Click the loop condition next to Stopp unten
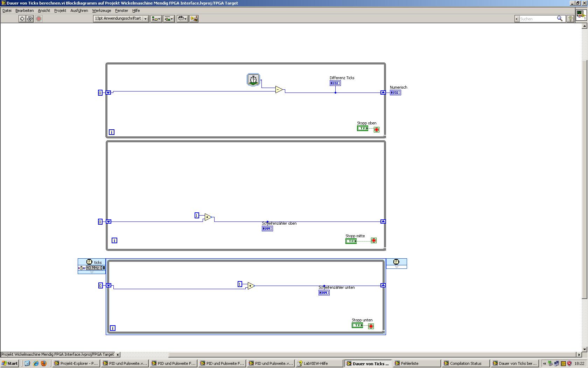This screenshot has width=588, height=368. click(x=371, y=326)
